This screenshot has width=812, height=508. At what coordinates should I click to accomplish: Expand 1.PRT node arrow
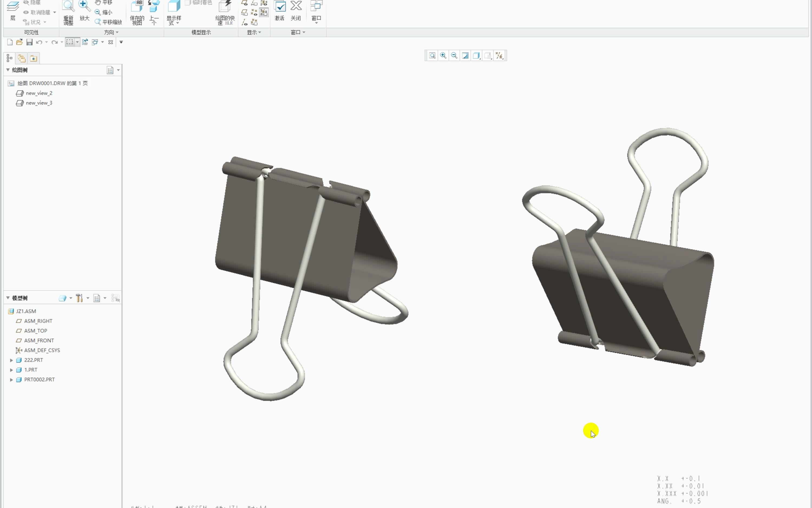(x=11, y=370)
